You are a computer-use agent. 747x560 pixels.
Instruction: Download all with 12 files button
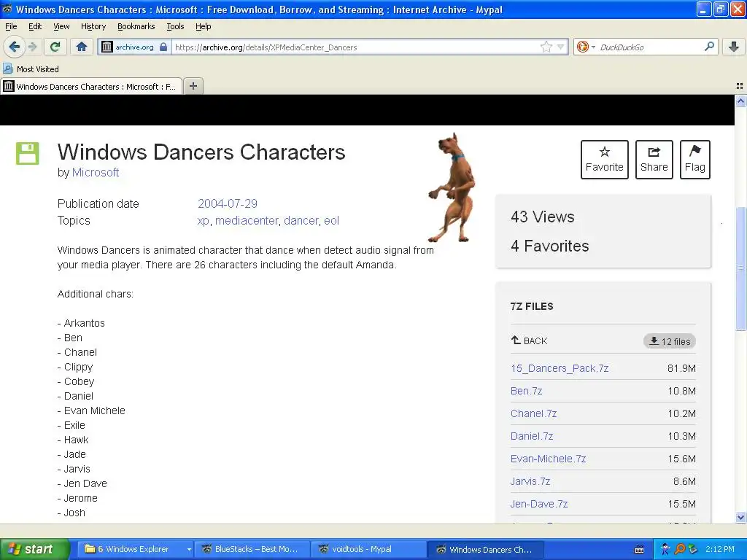[x=670, y=341]
